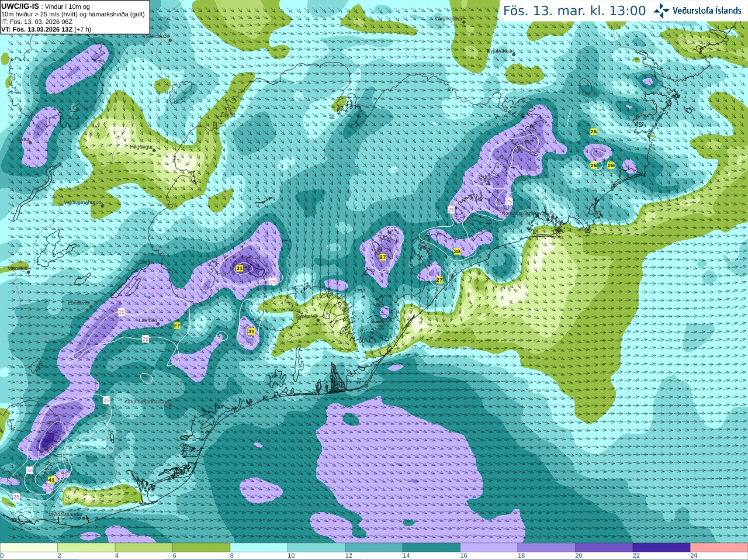
Task: Click the Eyjabakkar station dot
Action: [513, 55]
